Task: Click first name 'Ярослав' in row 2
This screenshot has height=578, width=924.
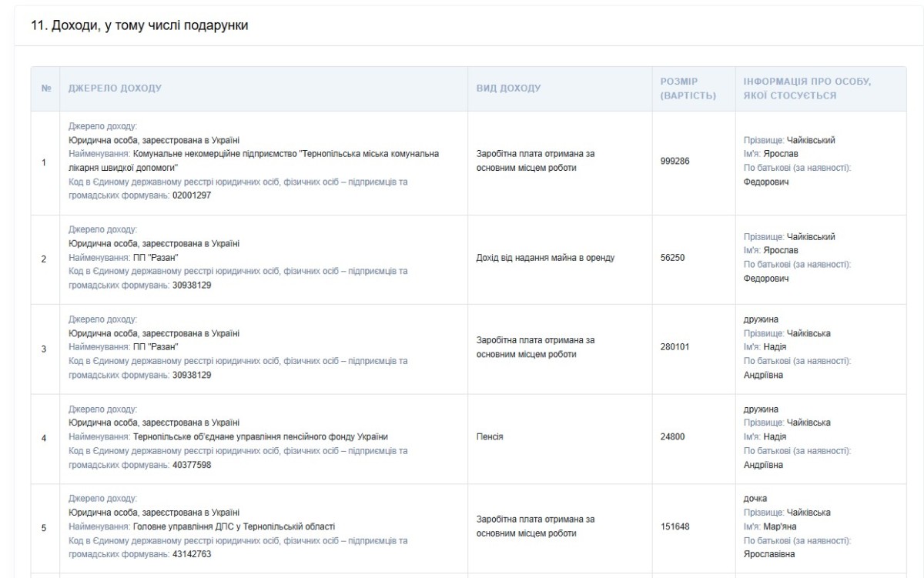Action: coord(781,250)
